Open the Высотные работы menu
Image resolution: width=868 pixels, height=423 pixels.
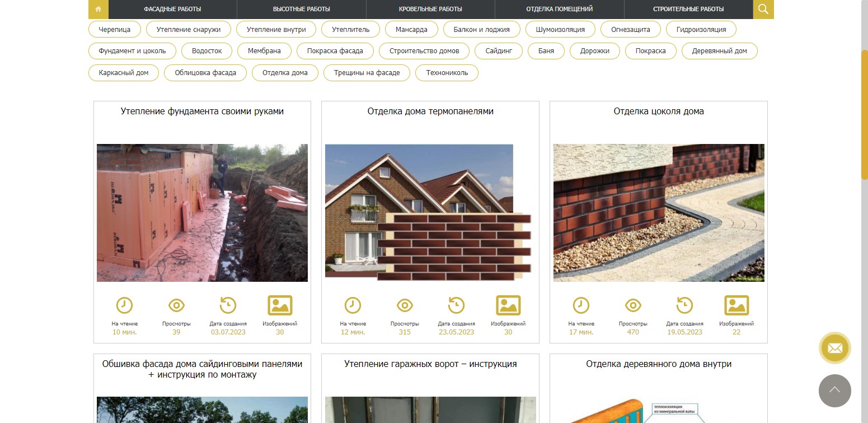tap(302, 9)
